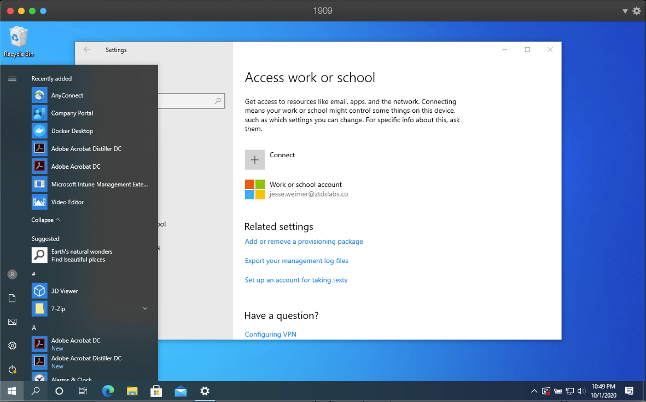Open Microsoft Store from taskbar

point(156,391)
